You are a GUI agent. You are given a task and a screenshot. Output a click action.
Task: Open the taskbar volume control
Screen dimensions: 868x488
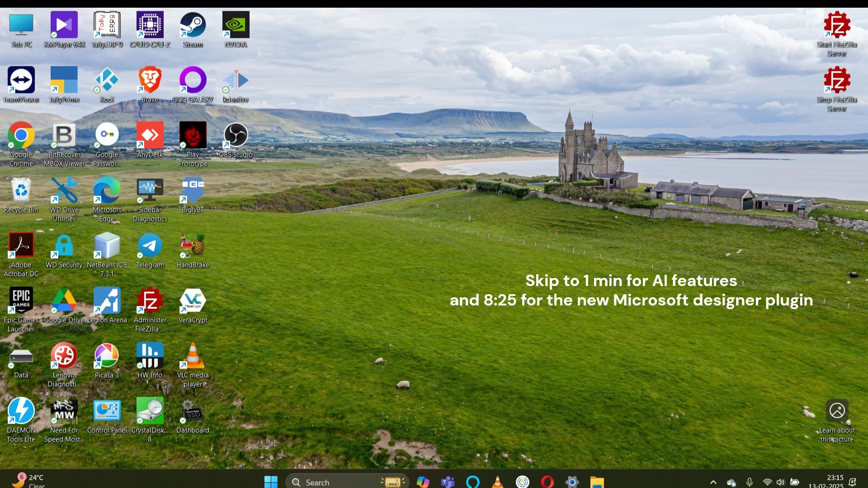(x=781, y=483)
